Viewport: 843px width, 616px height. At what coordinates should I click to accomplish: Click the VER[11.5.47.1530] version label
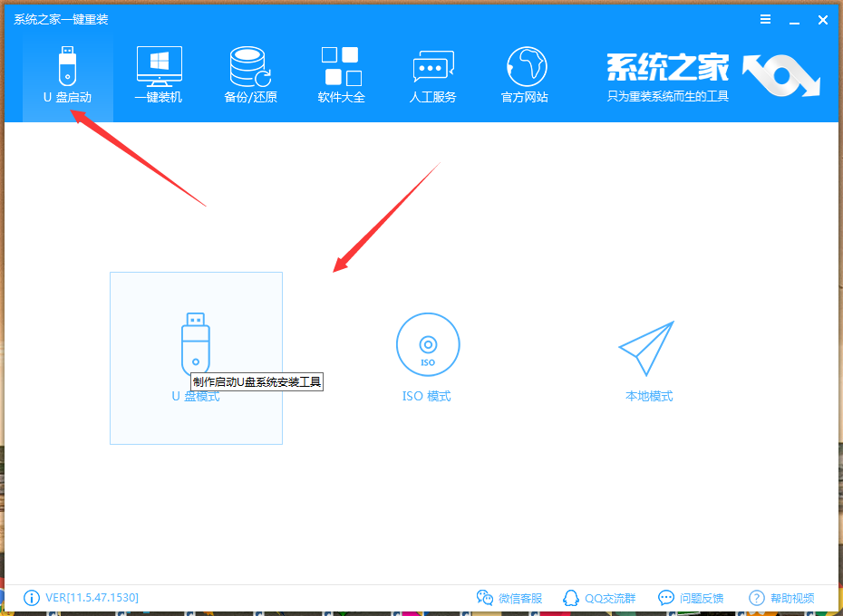[x=91, y=598]
